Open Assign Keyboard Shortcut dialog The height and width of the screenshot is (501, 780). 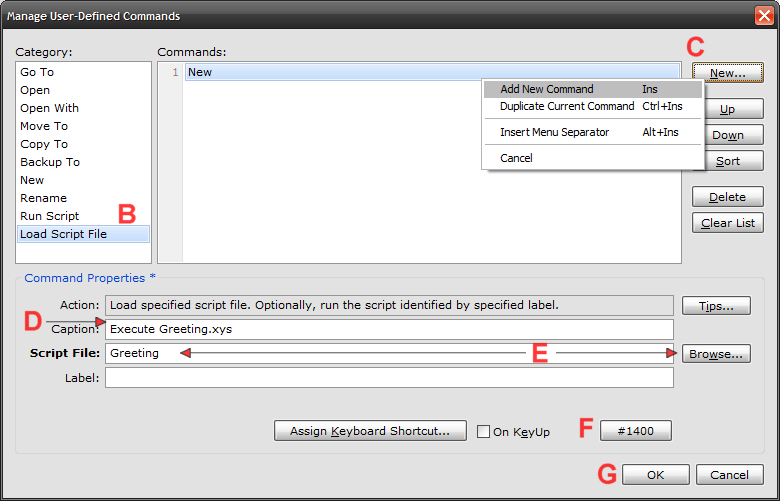coord(370,431)
